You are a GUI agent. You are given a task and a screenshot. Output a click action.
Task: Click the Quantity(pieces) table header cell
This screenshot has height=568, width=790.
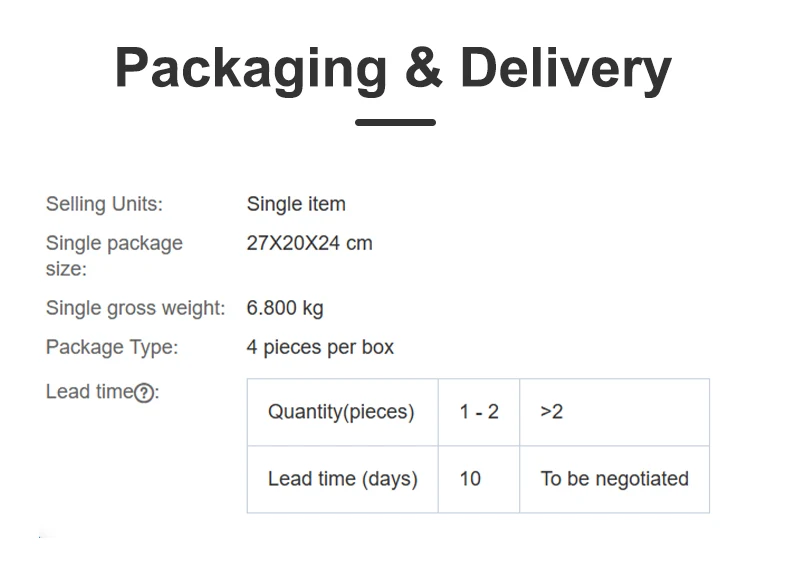(341, 412)
